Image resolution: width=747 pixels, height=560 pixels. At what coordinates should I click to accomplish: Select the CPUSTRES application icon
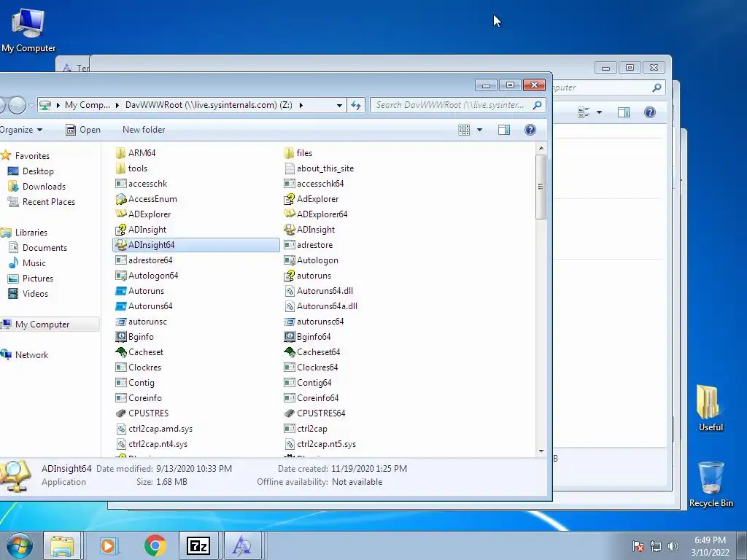120,413
